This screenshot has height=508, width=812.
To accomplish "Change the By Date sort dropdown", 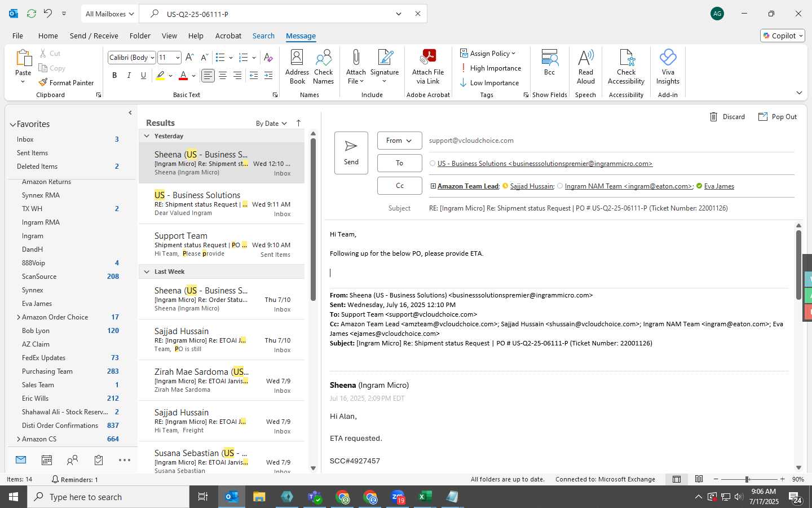I will [x=271, y=124].
